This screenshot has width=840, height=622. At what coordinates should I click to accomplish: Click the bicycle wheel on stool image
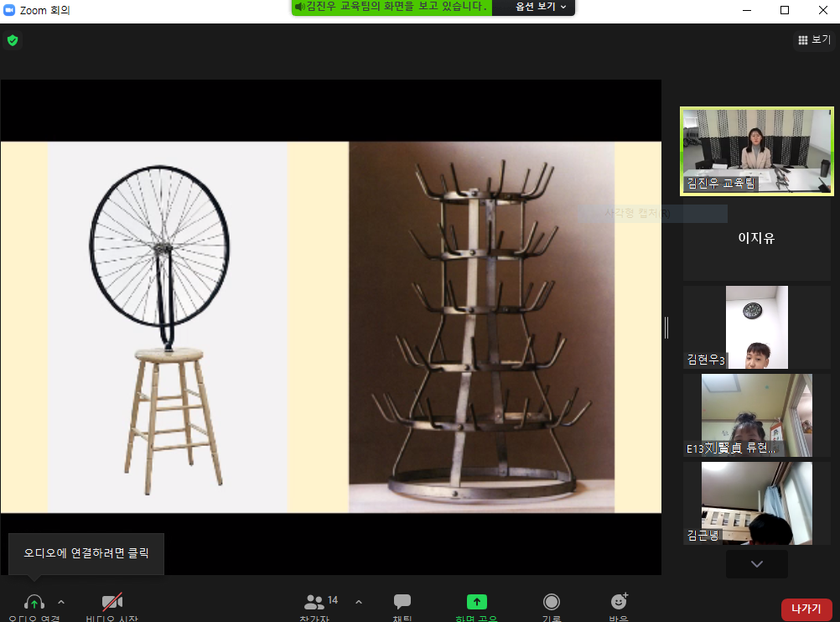pos(168,327)
